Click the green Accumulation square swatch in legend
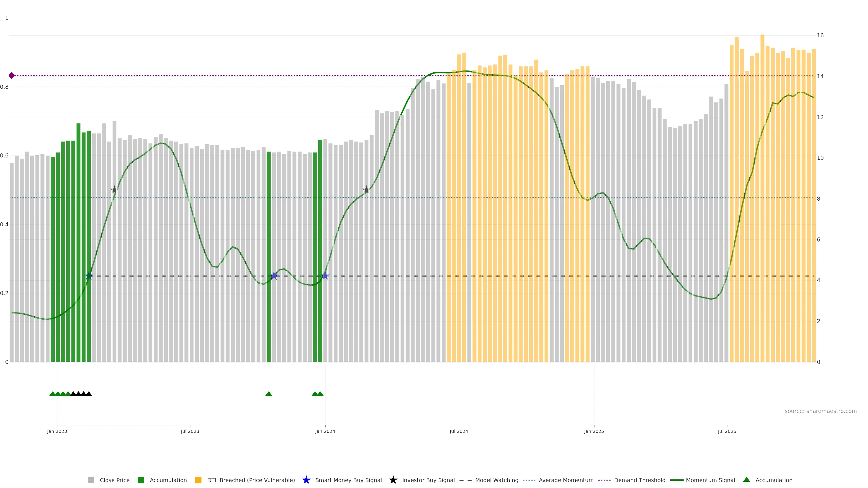868x488 pixels. point(141,480)
